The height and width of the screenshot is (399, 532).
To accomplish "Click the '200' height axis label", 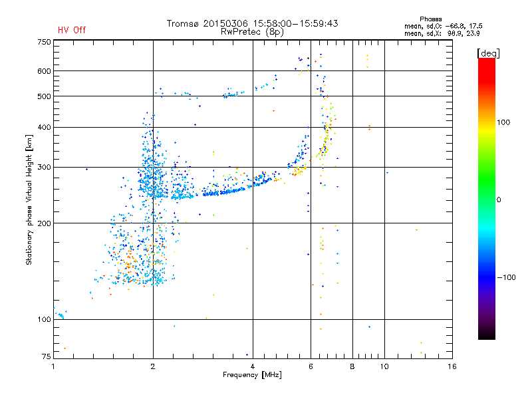I will point(44,223).
